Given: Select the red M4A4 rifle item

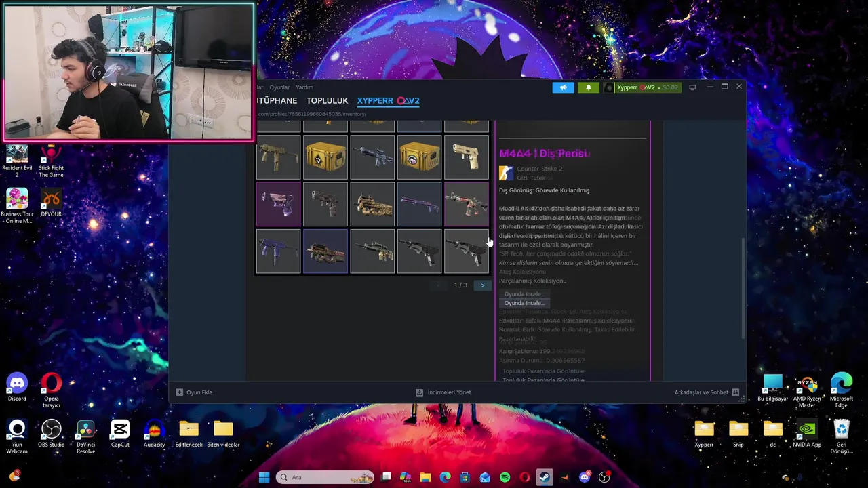Looking at the screenshot, I should point(466,204).
